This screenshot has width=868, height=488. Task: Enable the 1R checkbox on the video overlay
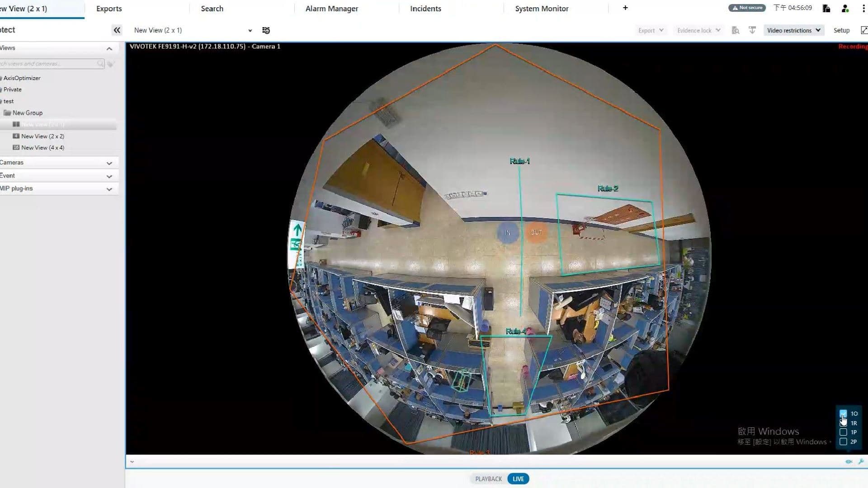tap(843, 423)
